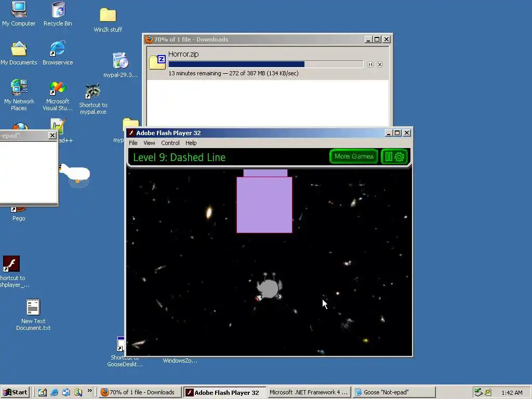The height and width of the screenshot is (399, 532).
Task: Open the Flash Player File menu
Action: coord(133,143)
